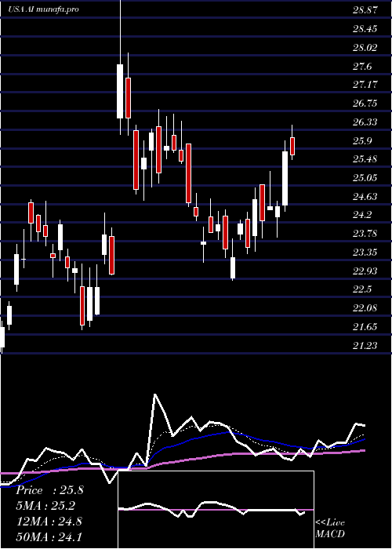The width and height of the screenshot is (392, 549).
Task: Click the 23.78 price axis label
Action: (x=365, y=234)
